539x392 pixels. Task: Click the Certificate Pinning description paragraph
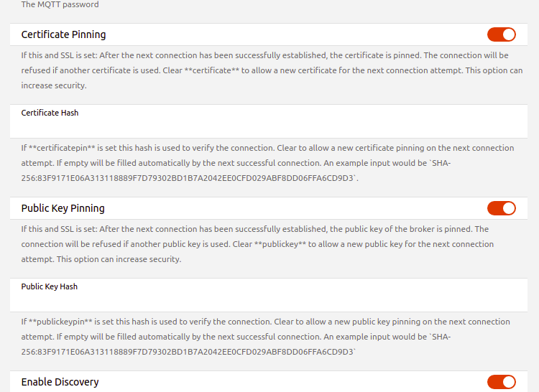[264, 70]
